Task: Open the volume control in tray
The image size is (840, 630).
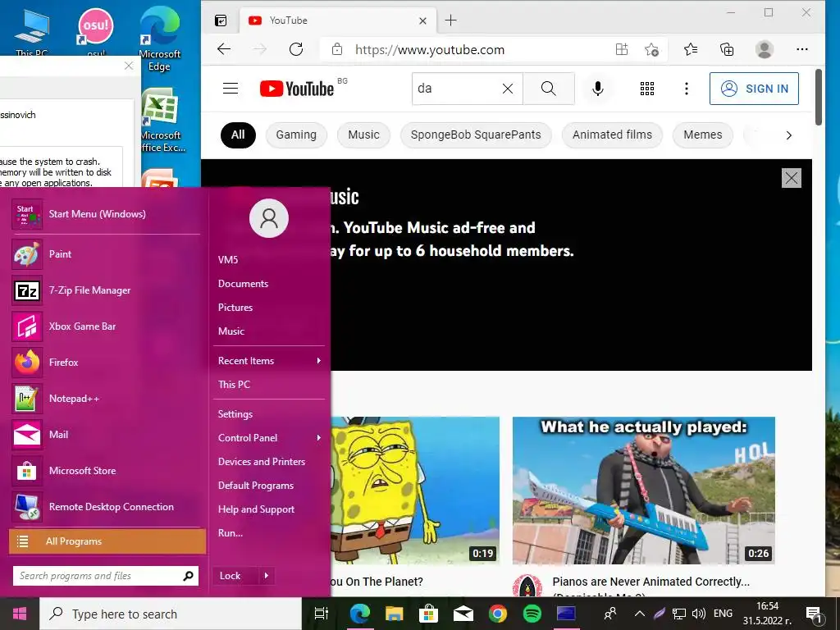Action: pos(698,614)
